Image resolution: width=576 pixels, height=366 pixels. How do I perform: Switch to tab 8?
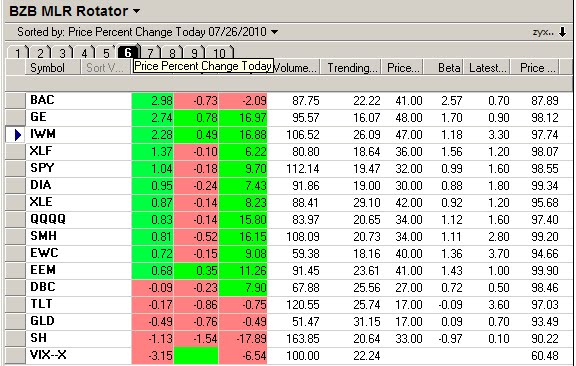(x=172, y=53)
